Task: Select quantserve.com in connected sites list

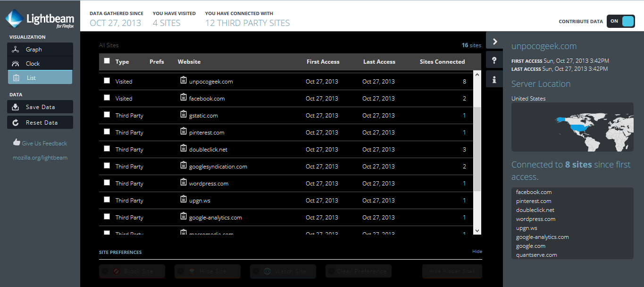Action: [536, 255]
